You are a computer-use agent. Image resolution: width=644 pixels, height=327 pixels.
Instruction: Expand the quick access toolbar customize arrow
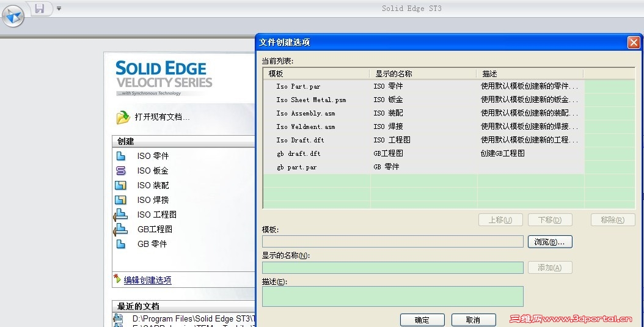pyautogui.click(x=59, y=8)
